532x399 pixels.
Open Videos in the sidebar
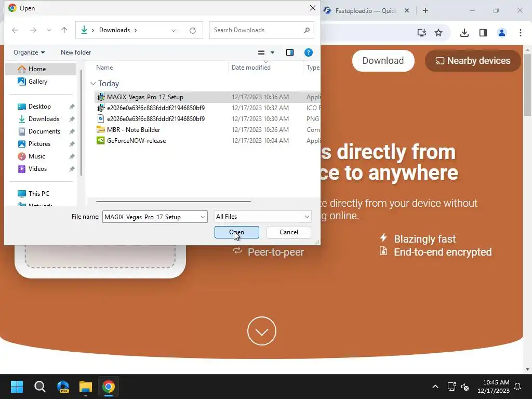coord(37,169)
